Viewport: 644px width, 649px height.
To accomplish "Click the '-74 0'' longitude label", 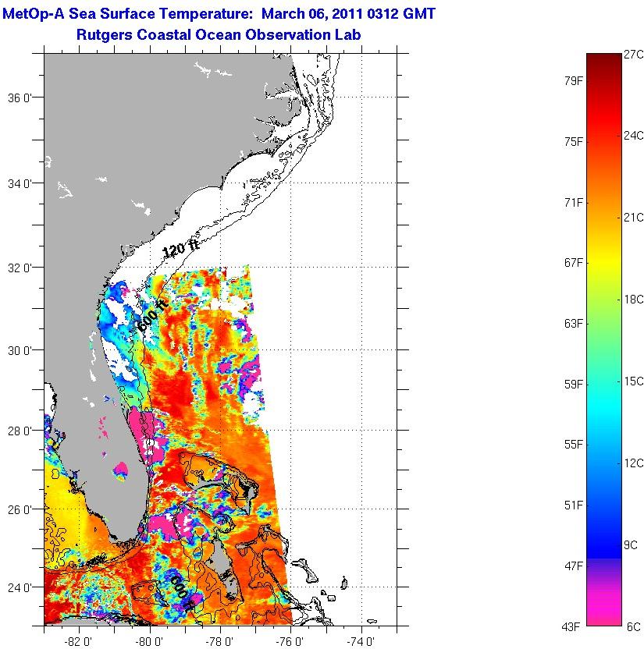I will [361, 642].
